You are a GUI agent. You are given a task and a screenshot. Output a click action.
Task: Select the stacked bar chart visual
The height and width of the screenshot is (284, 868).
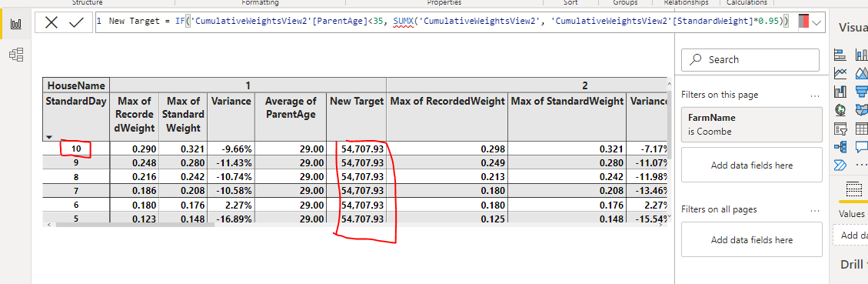[x=840, y=55]
